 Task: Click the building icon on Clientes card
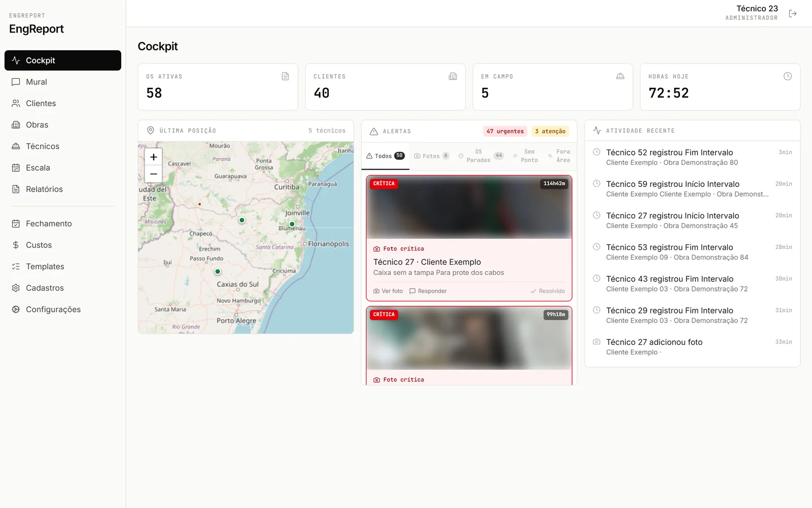pyautogui.click(x=453, y=76)
